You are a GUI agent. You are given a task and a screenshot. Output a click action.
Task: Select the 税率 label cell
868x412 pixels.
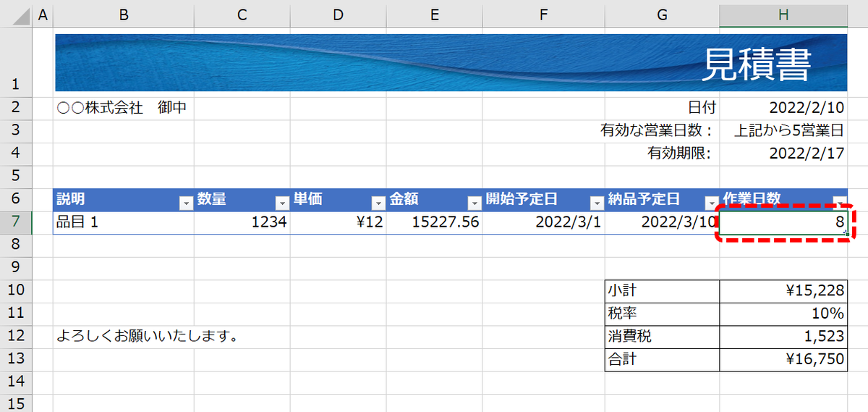pos(663,314)
